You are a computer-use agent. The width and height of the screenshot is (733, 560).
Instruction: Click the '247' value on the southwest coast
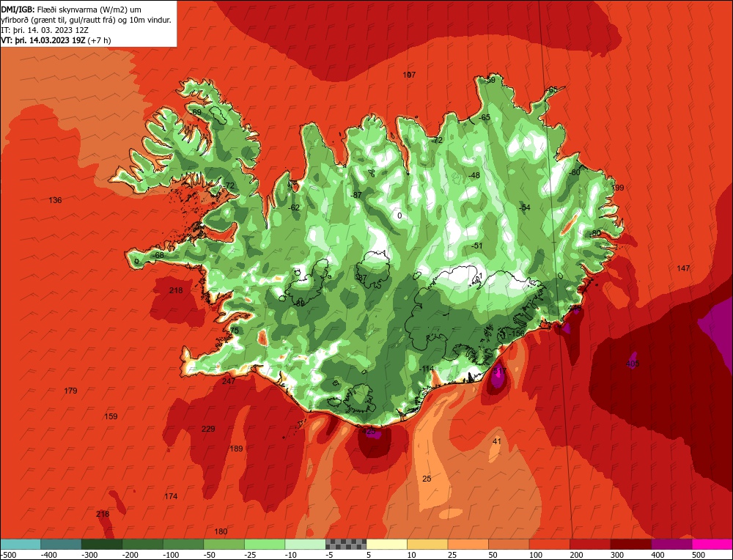229,381
